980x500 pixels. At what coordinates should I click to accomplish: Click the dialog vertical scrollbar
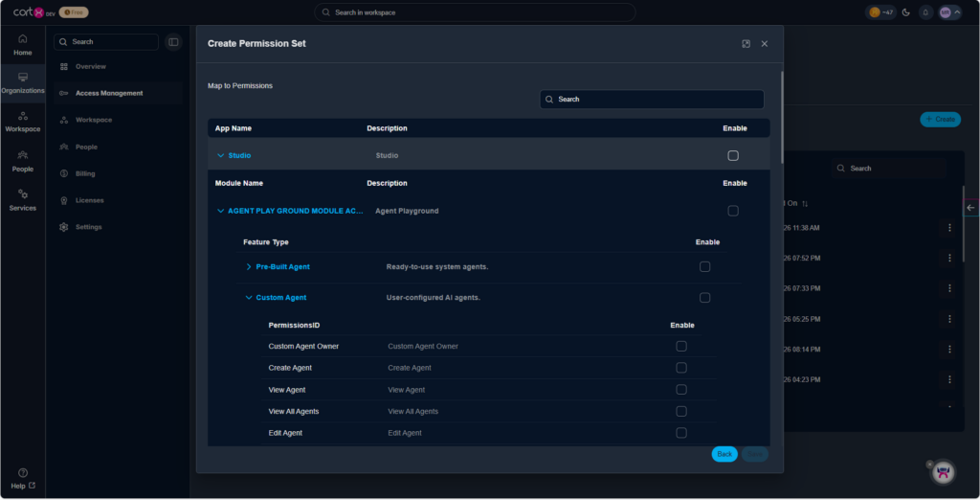tap(781, 115)
